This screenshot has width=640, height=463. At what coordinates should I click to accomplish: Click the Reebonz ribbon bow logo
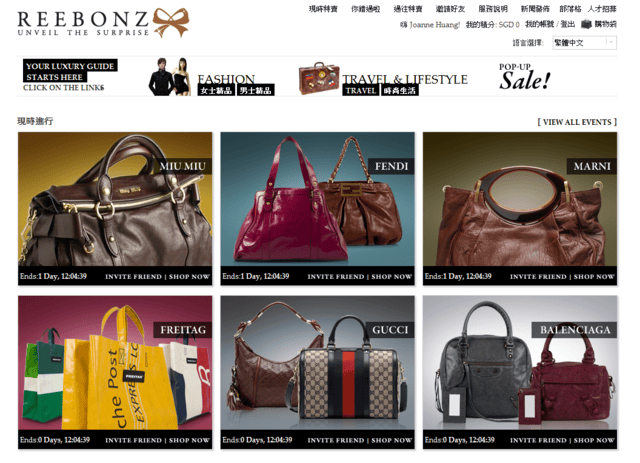click(x=171, y=22)
